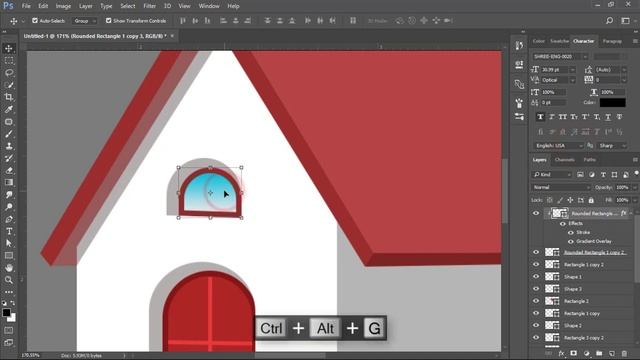Toggle the Auto-Select checkbox
Image resolution: width=640 pixels, height=360 pixels.
[x=35, y=20]
